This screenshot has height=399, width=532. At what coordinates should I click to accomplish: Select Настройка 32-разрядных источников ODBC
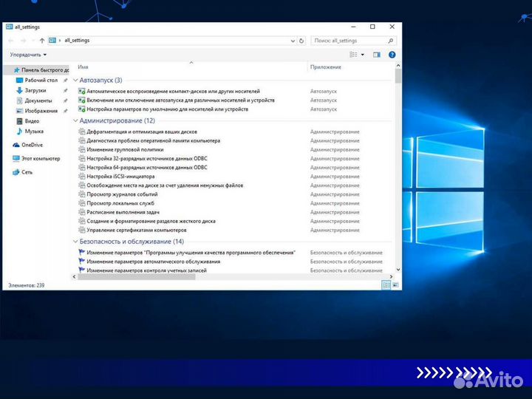click(146, 158)
